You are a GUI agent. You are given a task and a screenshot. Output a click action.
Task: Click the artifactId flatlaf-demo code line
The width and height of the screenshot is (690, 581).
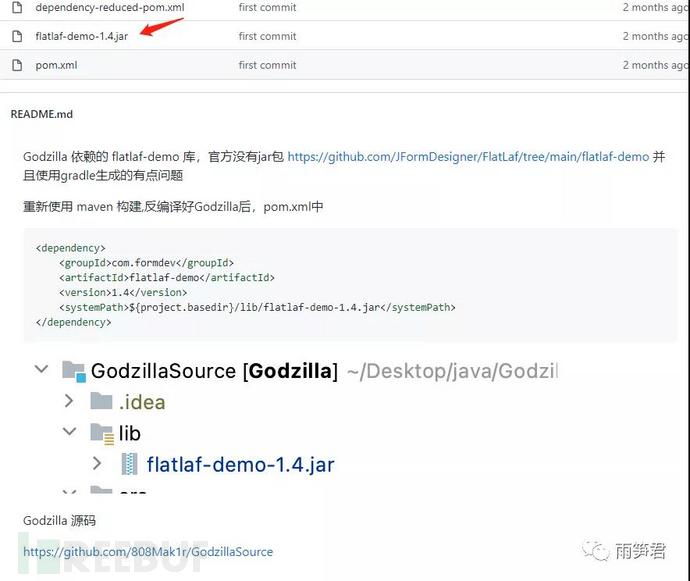tap(167, 278)
